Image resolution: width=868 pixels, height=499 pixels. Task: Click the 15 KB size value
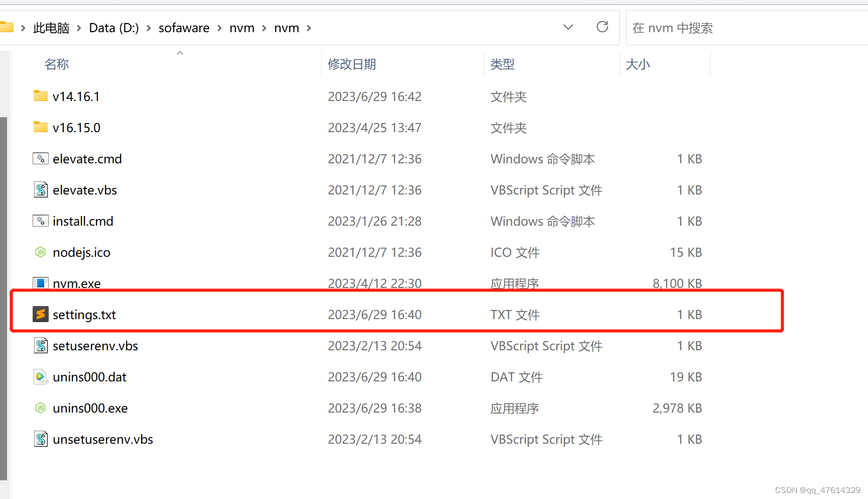686,252
